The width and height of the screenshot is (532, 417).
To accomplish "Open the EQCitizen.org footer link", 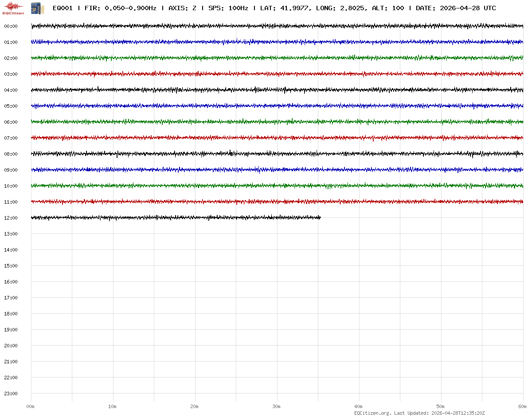I will (372, 413).
